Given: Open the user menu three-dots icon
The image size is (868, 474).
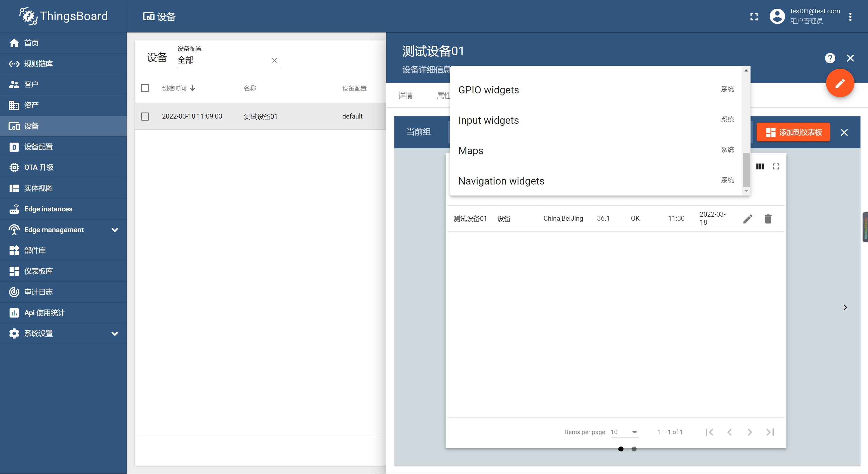Looking at the screenshot, I should click(x=850, y=17).
